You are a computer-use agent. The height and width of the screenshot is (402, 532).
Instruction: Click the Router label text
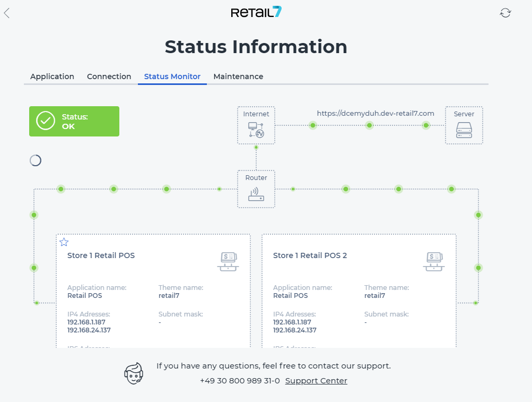(256, 178)
